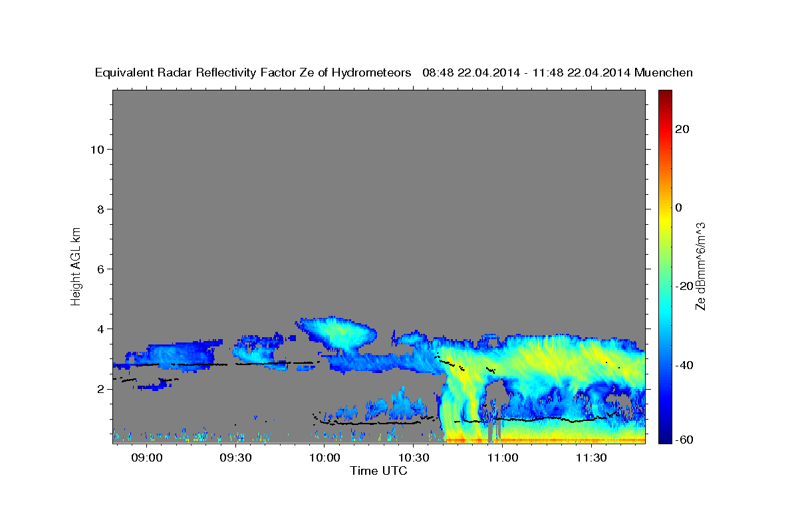Click the 09:00 time tick label
Screen dimensions: 798x532
click(146, 458)
